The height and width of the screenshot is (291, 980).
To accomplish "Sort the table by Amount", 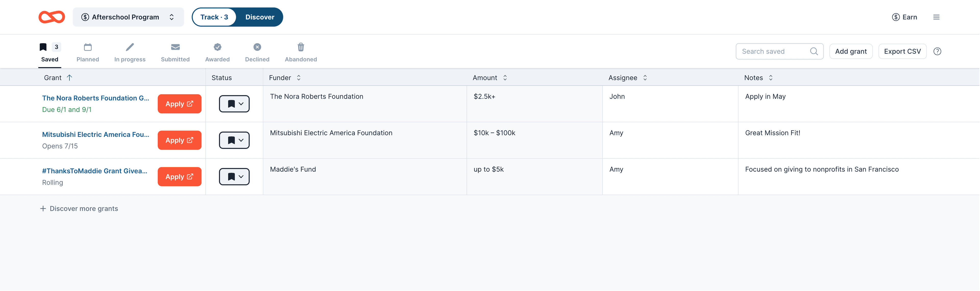I will 505,77.
